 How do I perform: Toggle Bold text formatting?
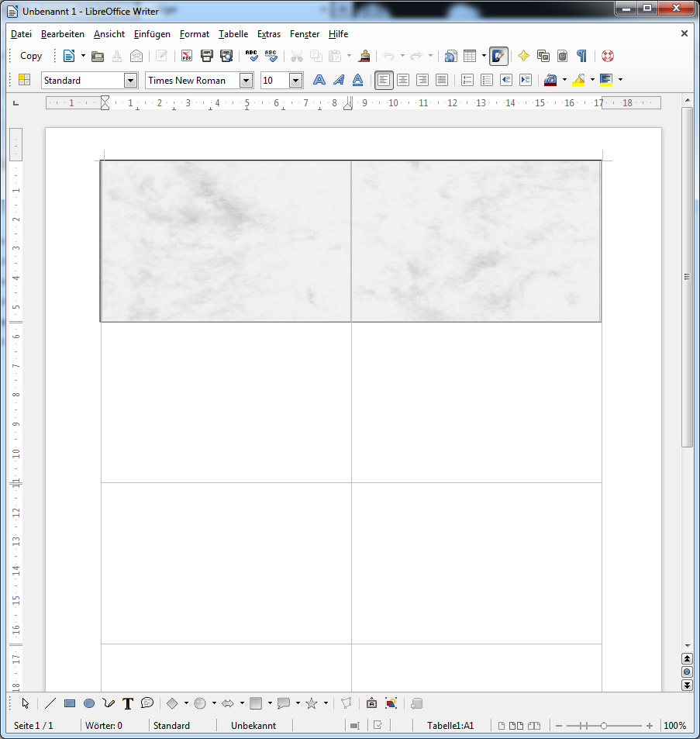click(319, 80)
